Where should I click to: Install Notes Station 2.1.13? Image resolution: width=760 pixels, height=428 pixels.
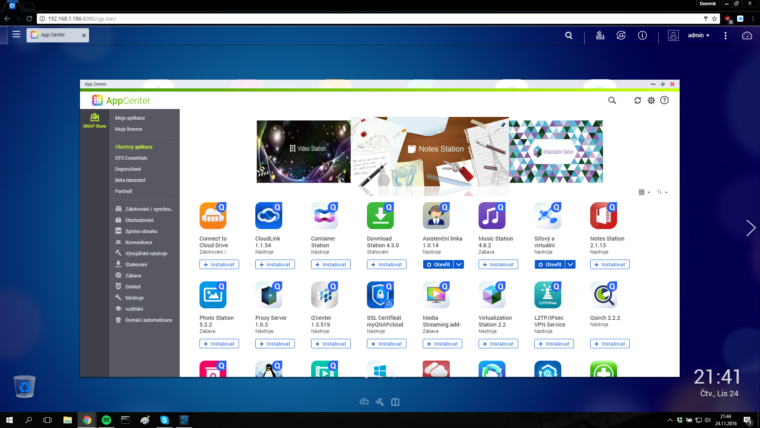(x=610, y=264)
